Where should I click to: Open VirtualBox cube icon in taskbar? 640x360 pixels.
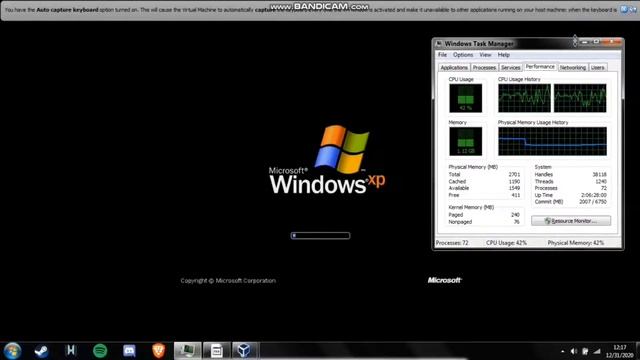tap(244, 351)
